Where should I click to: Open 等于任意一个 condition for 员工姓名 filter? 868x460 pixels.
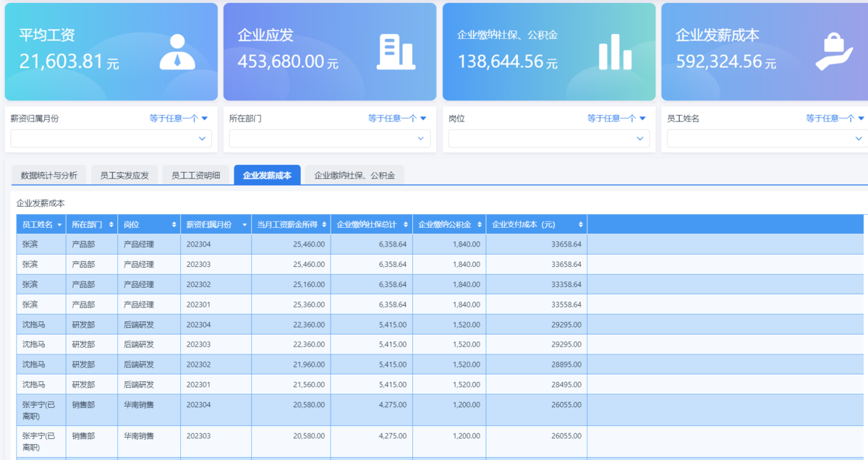[x=835, y=119]
